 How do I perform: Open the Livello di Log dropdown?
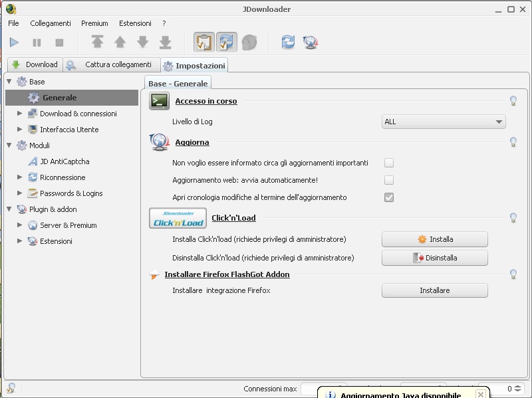[444, 122]
